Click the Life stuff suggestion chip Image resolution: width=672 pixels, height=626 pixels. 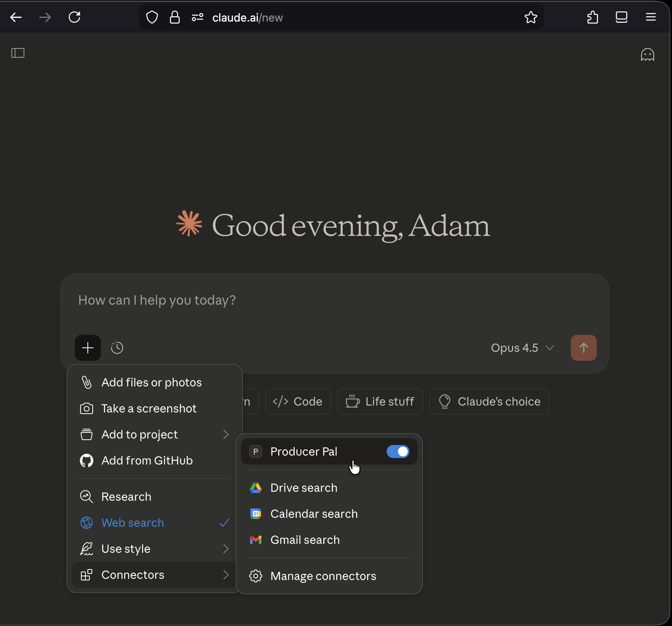[x=380, y=401]
